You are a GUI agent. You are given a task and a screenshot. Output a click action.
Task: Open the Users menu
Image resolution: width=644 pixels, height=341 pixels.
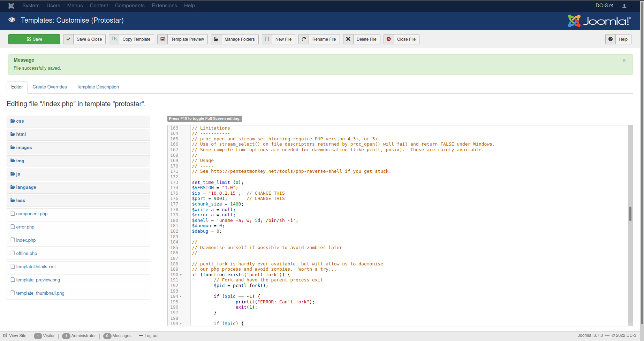click(x=53, y=6)
